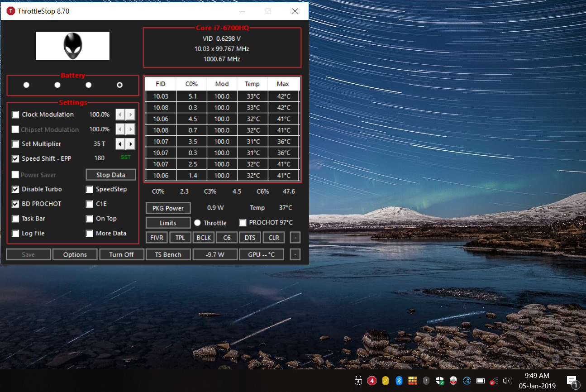Image resolution: width=586 pixels, height=392 pixels.
Task: Click the orange firewall brick tray icon
Action: click(412, 381)
